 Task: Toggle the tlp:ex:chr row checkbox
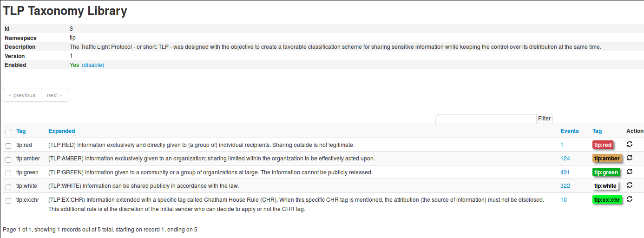point(8,201)
